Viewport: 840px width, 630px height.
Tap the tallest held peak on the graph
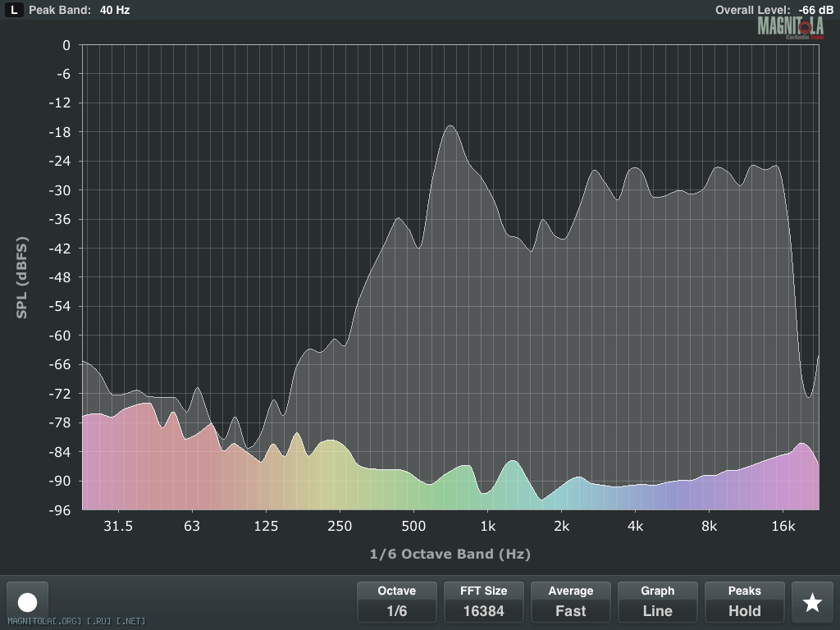[x=450, y=126]
